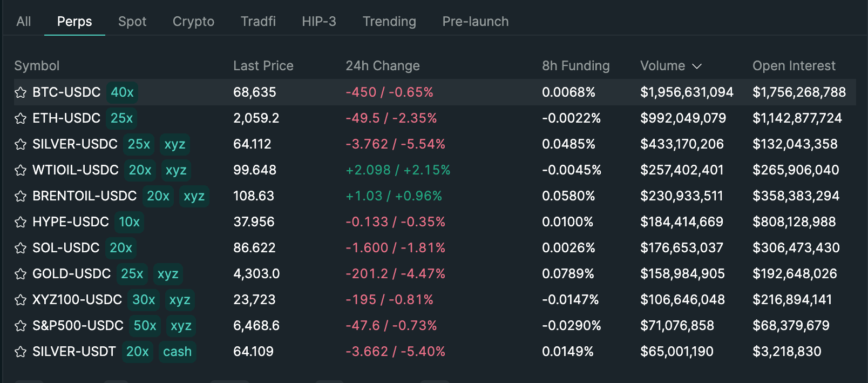Viewport: 868px width, 383px height.
Task: Toggle the S&P500-USDC star
Action: coord(21,326)
